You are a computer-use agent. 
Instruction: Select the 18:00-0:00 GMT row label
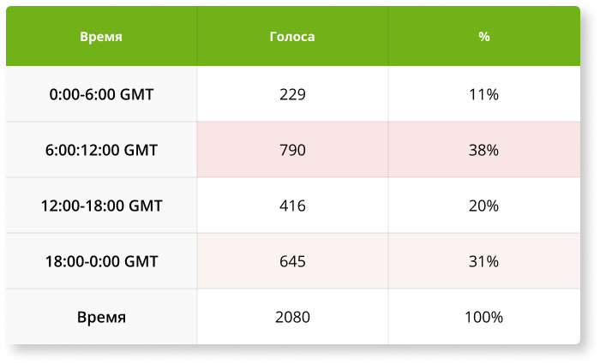(101, 261)
